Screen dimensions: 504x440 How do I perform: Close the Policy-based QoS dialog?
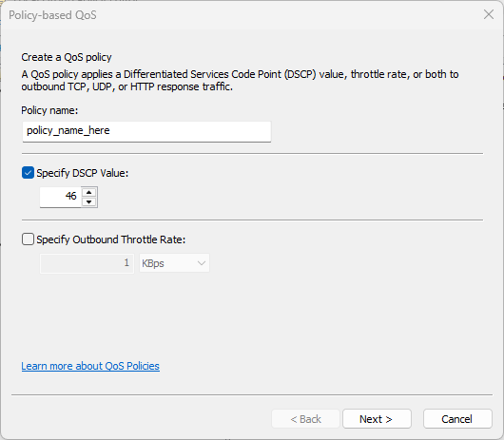coord(489,14)
